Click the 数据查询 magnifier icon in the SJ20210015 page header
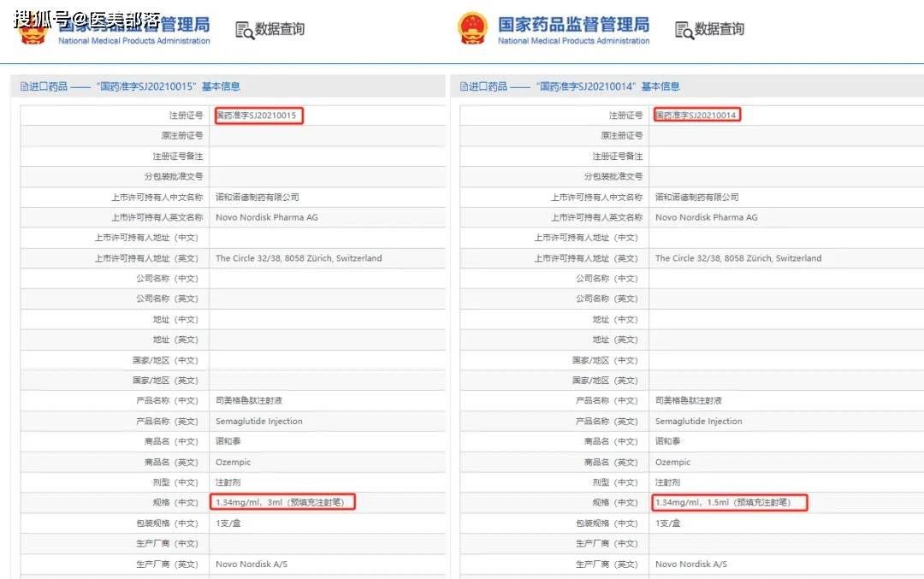The height and width of the screenshot is (579, 924). 245,30
